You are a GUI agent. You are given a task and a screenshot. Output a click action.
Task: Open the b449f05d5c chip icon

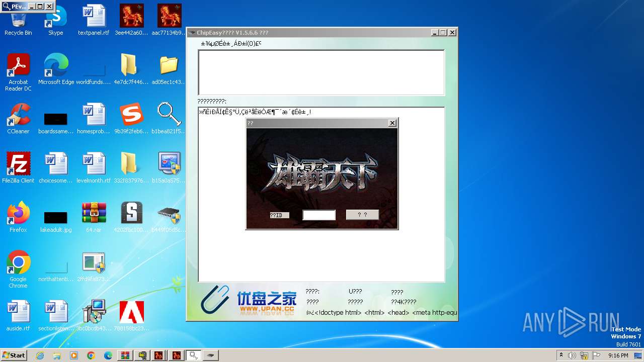169,217
